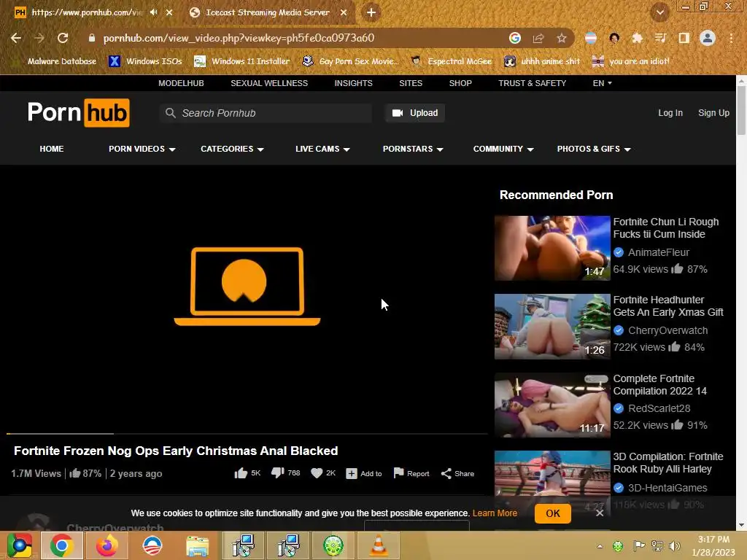Close the Icecast Streaming Media Server tab
The width and height of the screenshot is (747, 560).
(344, 12)
